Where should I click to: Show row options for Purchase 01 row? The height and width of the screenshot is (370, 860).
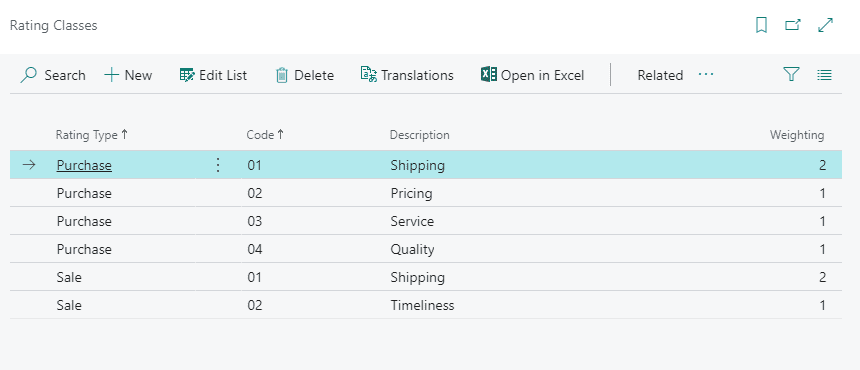(x=218, y=165)
